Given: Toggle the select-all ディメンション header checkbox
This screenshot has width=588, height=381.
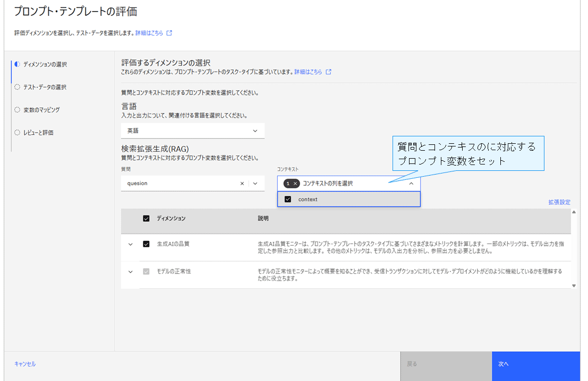Looking at the screenshot, I should pos(147,219).
